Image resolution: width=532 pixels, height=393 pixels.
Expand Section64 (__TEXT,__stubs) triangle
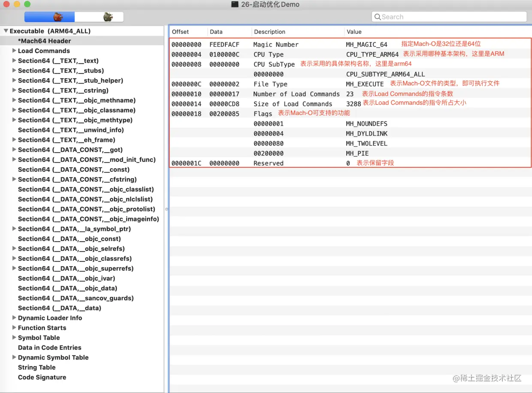click(x=14, y=70)
